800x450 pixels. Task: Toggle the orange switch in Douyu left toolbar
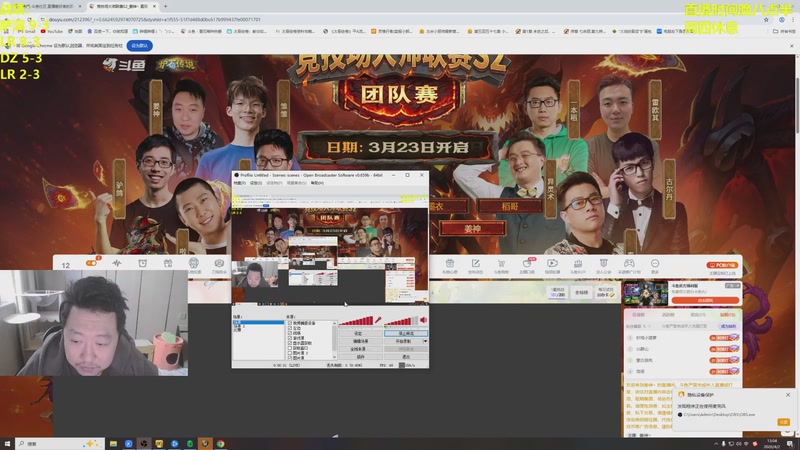[92, 263]
